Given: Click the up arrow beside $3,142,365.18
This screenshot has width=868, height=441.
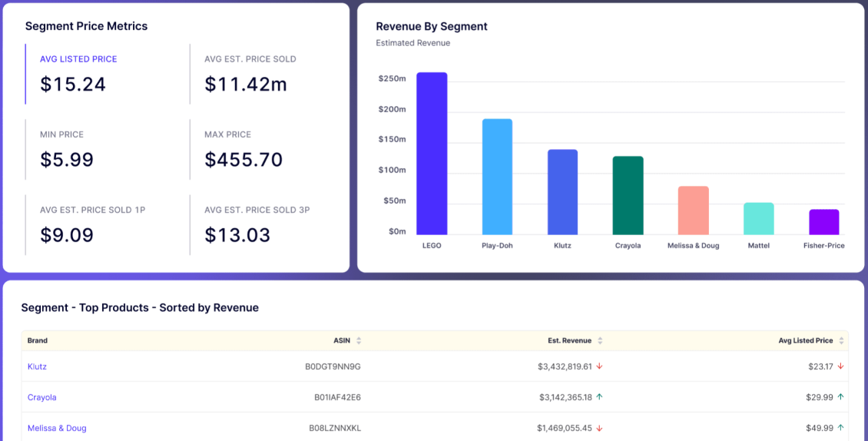Looking at the screenshot, I should pyautogui.click(x=599, y=397).
